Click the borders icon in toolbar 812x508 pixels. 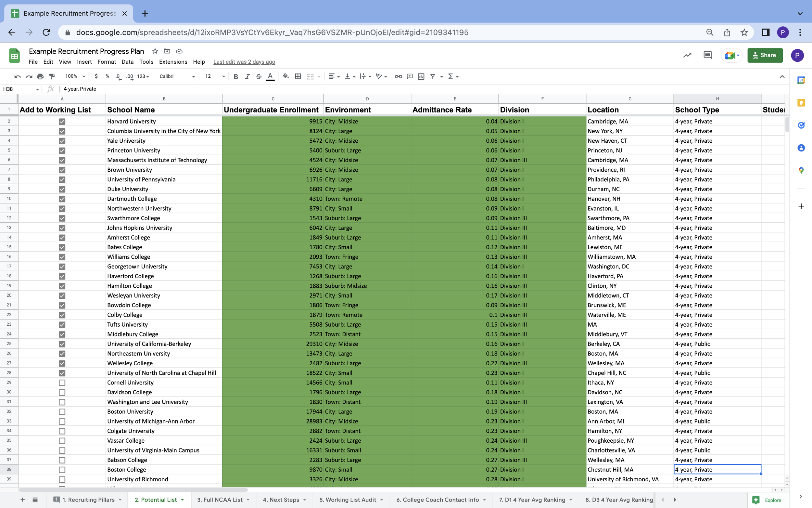(298, 76)
